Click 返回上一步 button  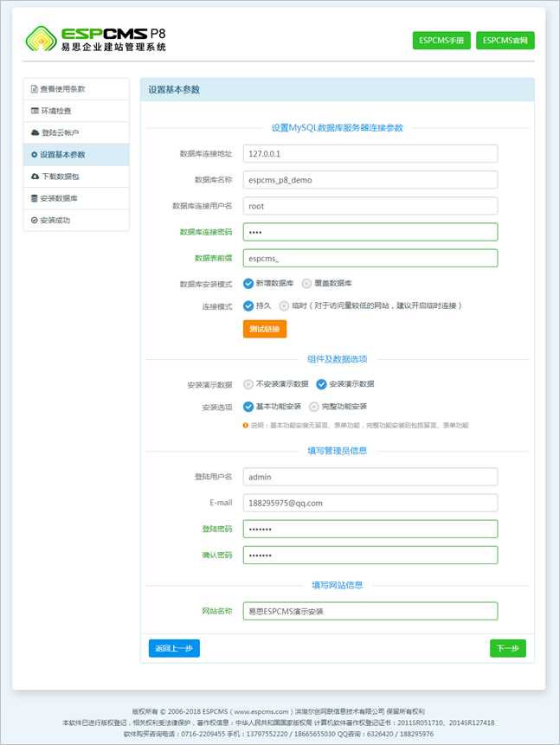pyautogui.click(x=174, y=648)
